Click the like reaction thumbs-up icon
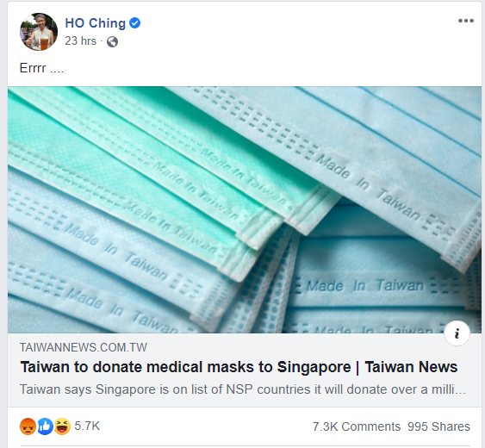 click(45, 426)
